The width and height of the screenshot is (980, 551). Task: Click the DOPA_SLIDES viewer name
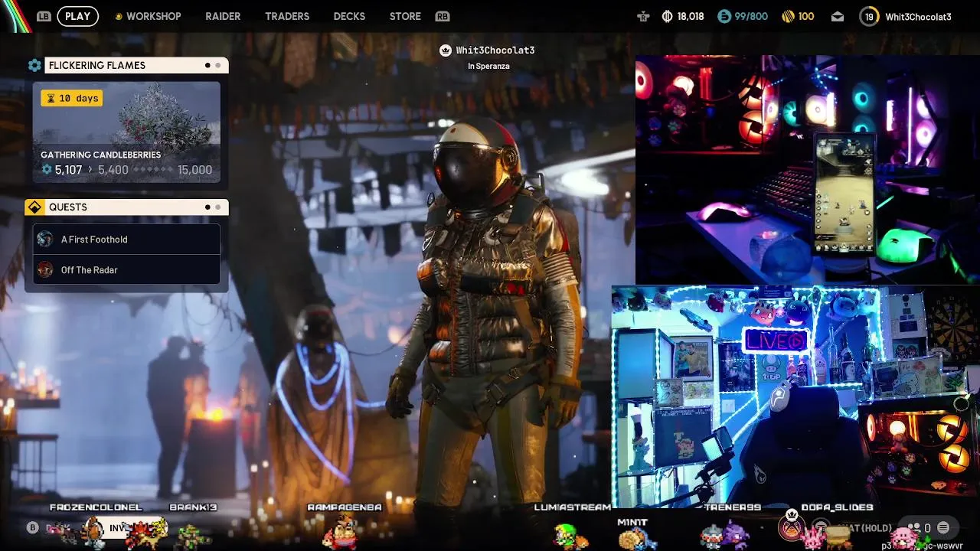point(837,507)
